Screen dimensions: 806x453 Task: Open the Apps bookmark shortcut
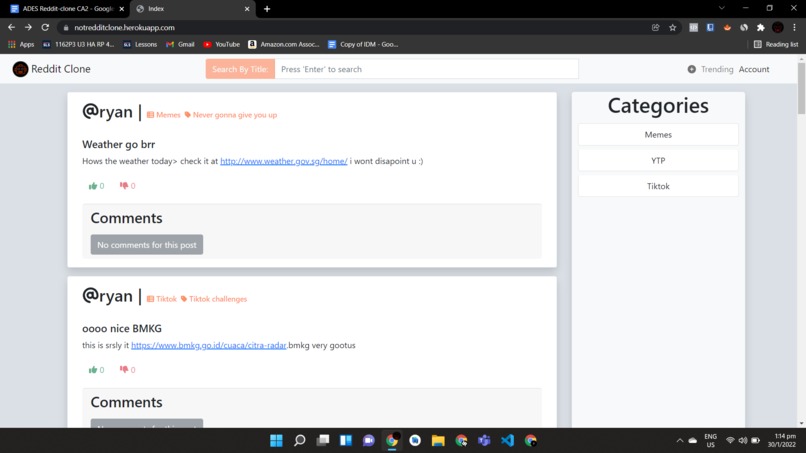21,44
